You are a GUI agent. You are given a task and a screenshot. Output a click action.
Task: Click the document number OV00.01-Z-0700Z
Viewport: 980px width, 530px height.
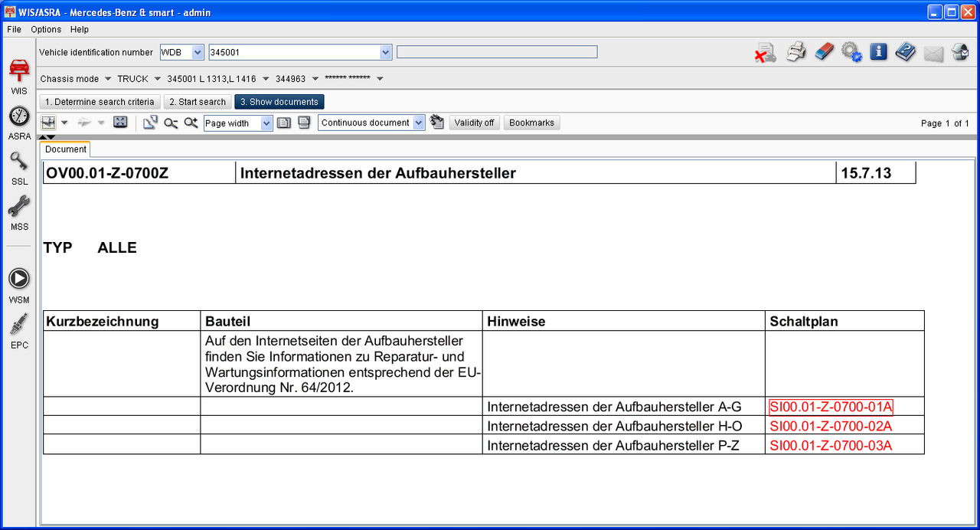[x=107, y=173]
